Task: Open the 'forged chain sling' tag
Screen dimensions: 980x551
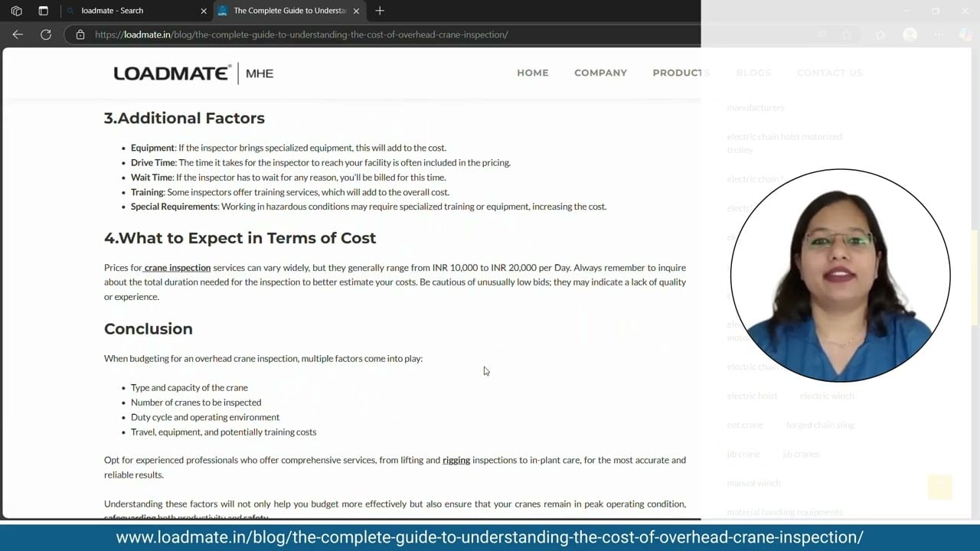Action: click(820, 425)
